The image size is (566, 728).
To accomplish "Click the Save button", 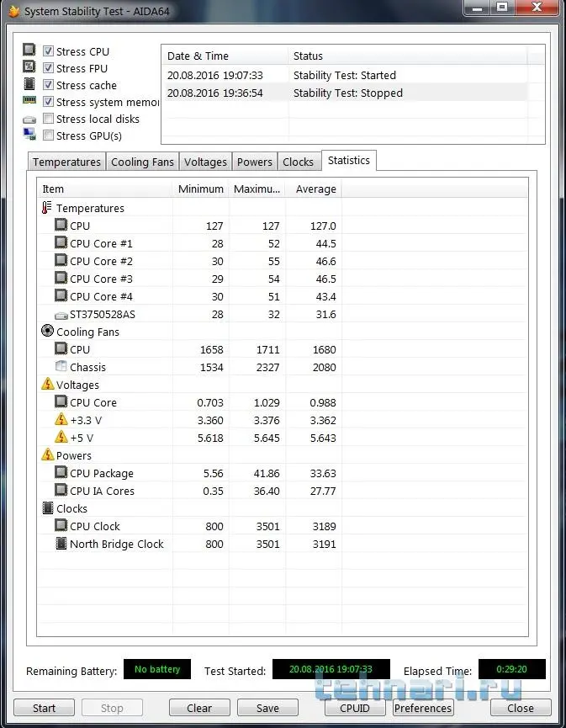I will coord(267,708).
